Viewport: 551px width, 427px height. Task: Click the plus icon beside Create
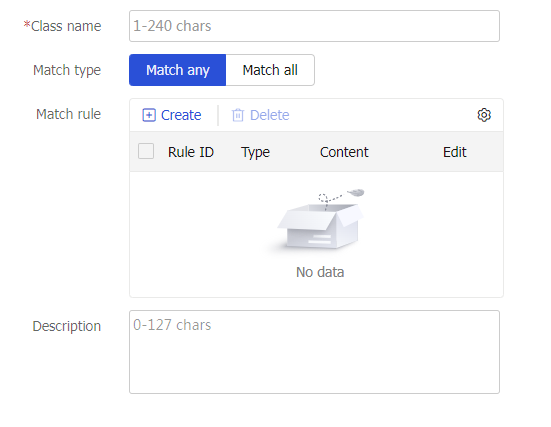[x=149, y=115]
